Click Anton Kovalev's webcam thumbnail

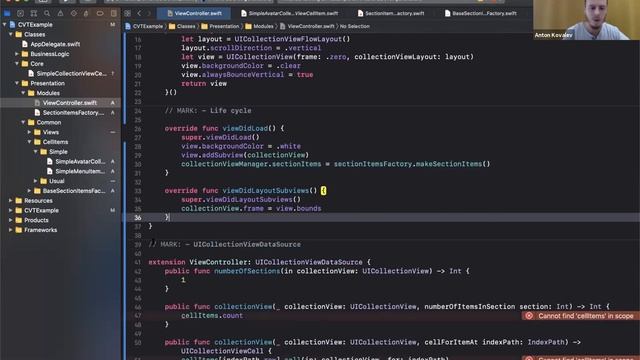pos(586,20)
